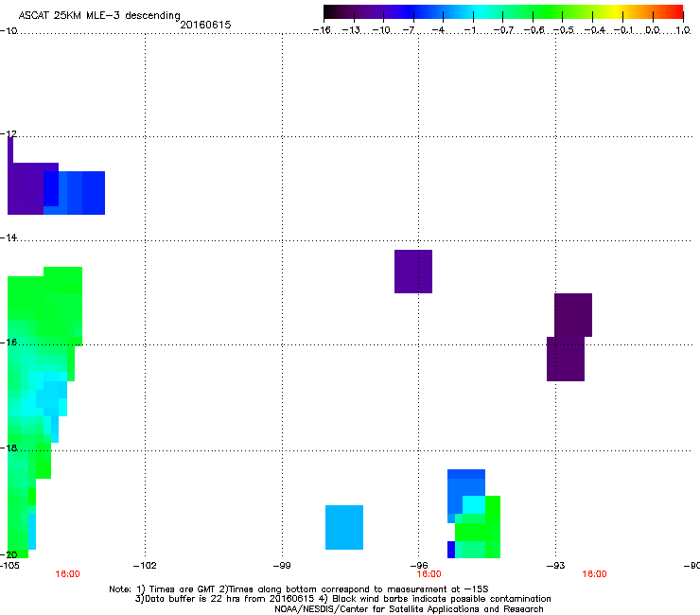Click the "NOAA/NESDIS/Center for Satellite Applications and Research" credit
The image size is (700, 615).
point(409,609)
